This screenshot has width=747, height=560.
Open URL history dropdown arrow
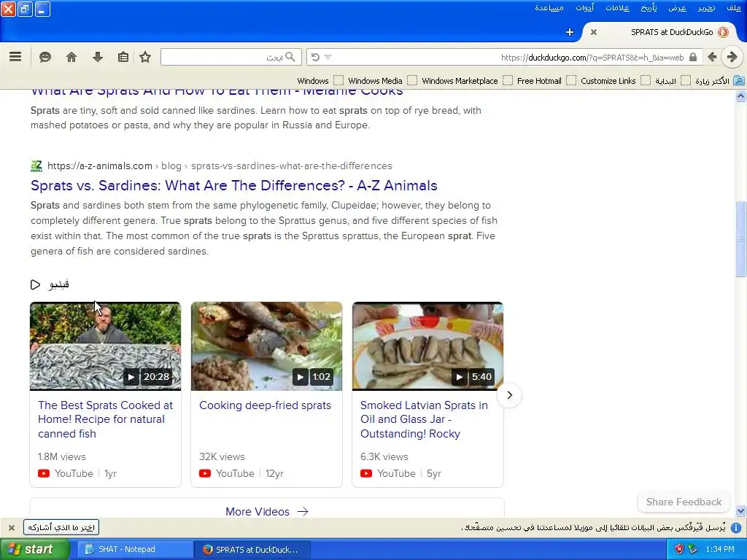tap(328, 57)
